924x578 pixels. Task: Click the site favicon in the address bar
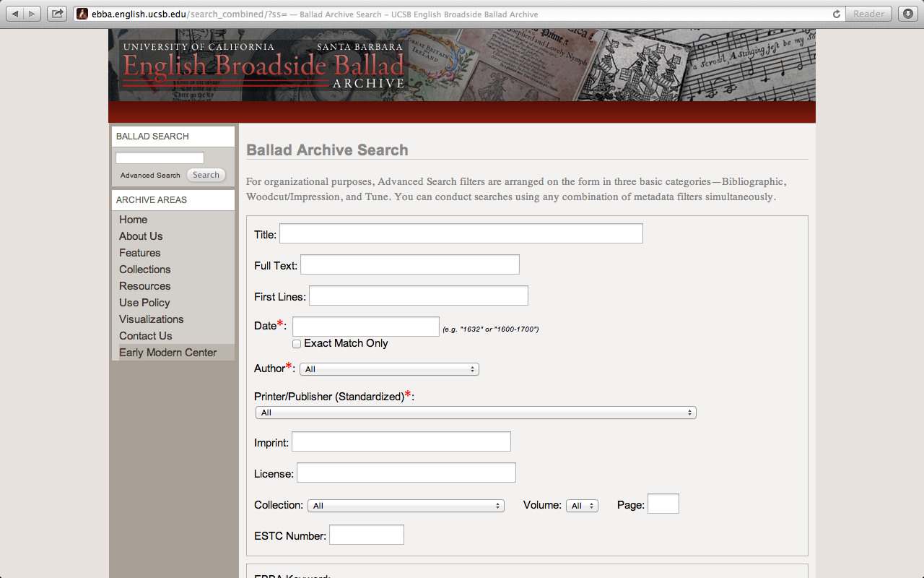pyautogui.click(x=82, y=14)
